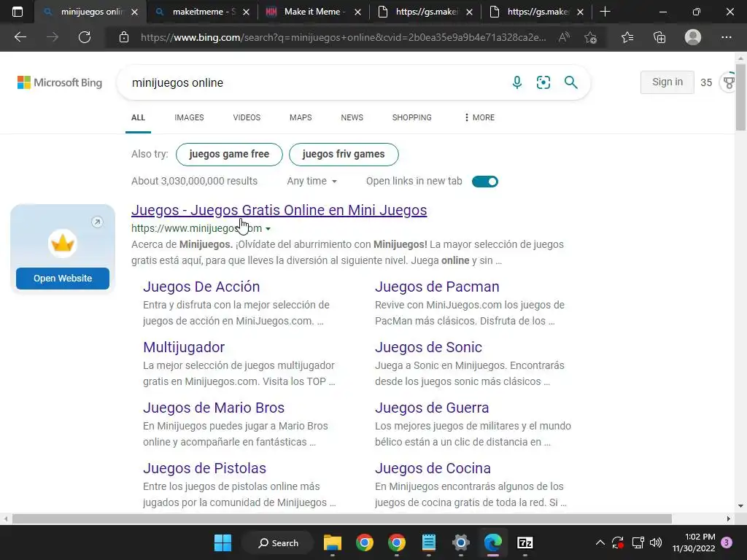Click the magnifier search icon in Bing box
The image size is (747, 560).
(x=570, y=82)
